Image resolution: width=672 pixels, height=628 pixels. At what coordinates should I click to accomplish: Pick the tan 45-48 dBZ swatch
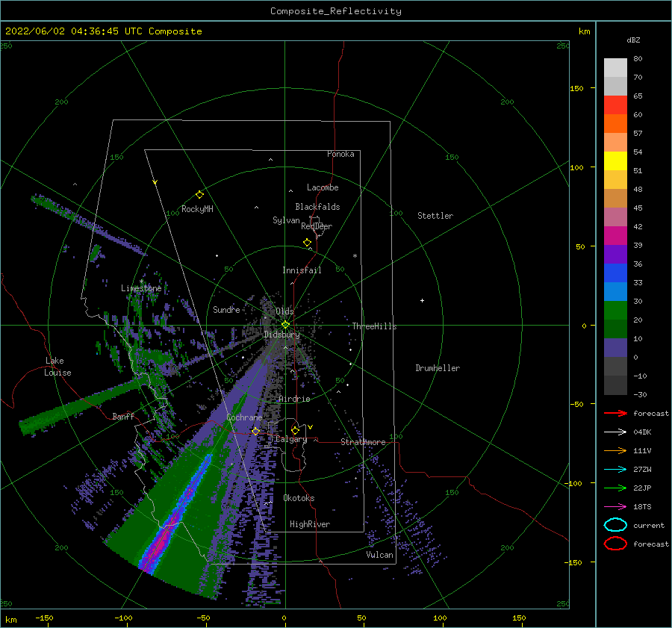click(615, 199)
